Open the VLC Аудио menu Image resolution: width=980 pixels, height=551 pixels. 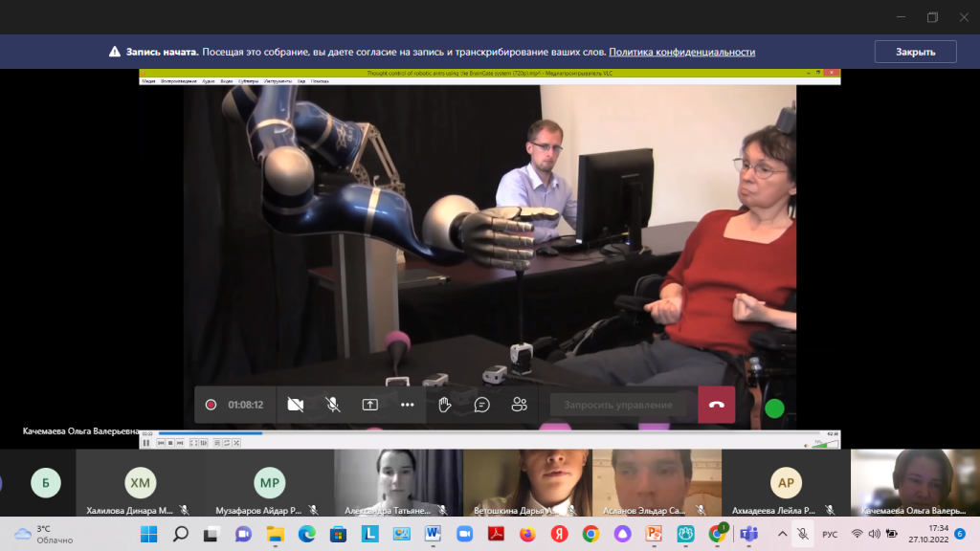coord(209,81)
